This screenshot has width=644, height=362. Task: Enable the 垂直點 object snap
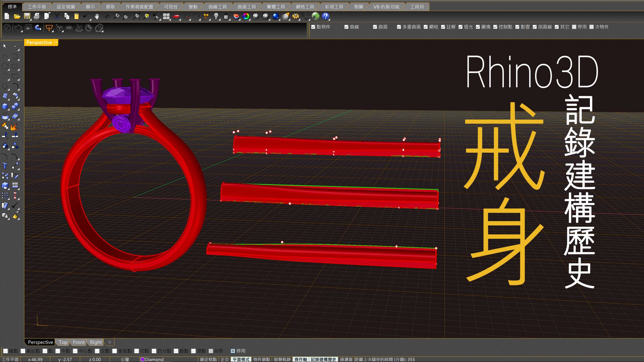(115, 351)
